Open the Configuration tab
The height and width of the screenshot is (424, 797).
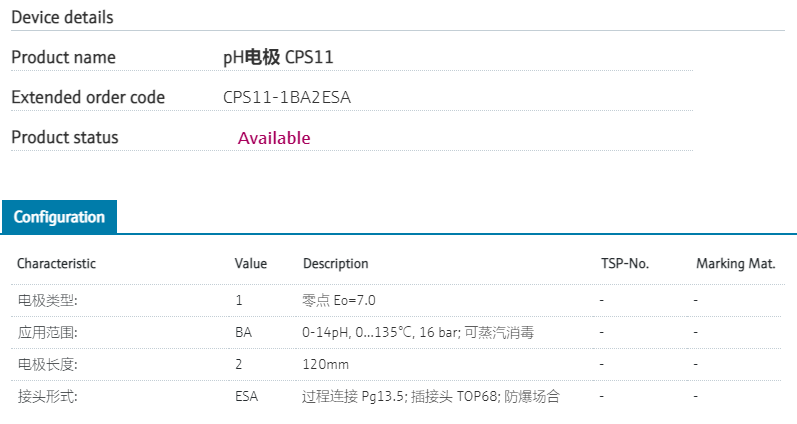click(59, 217)
